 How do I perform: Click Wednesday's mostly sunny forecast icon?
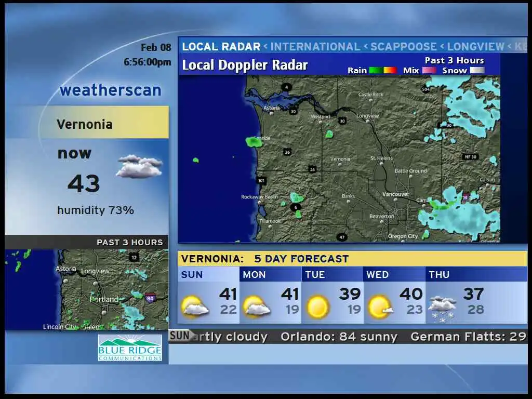tap(380, 307)
